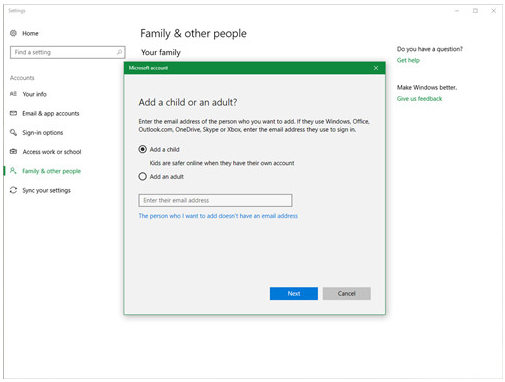Maximize the Settings window

[x=475, y=11]
